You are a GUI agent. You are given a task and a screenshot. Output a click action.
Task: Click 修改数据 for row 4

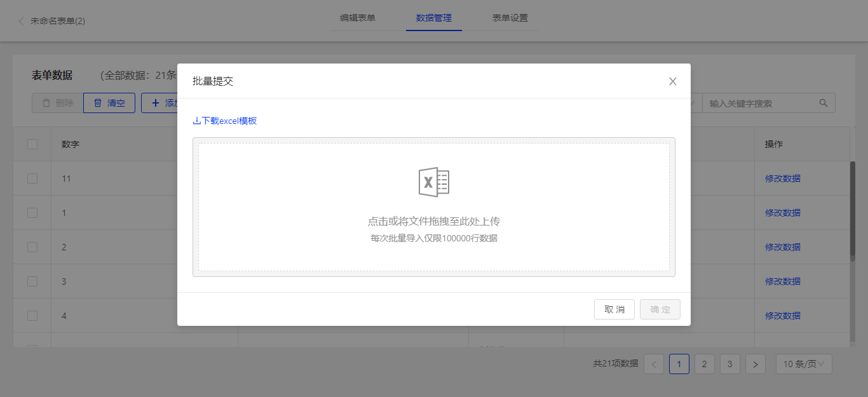point(783,316)
